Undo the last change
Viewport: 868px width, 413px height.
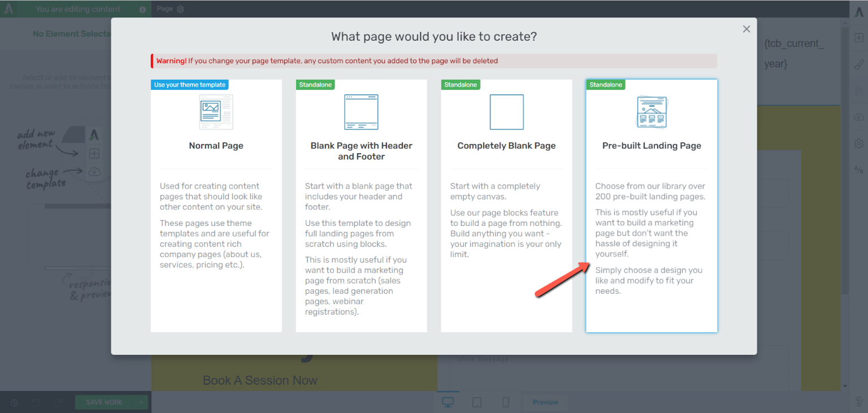click(35, 402)
